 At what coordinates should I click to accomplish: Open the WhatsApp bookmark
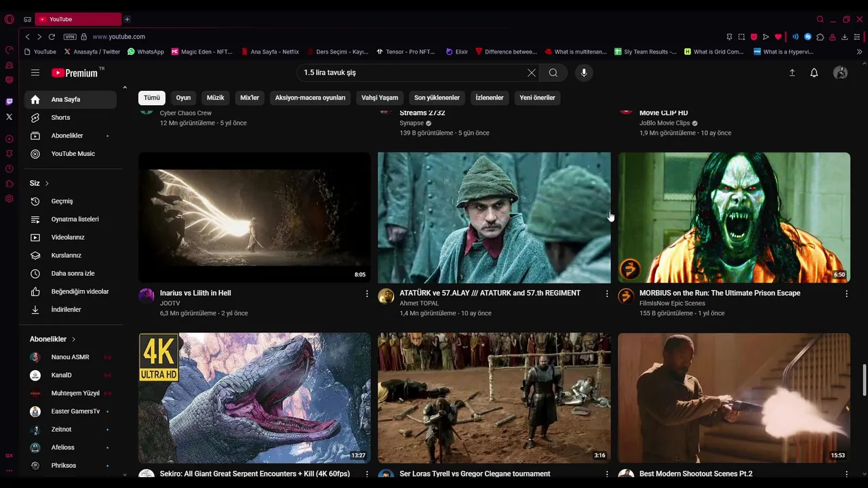(x=146, y=52)
